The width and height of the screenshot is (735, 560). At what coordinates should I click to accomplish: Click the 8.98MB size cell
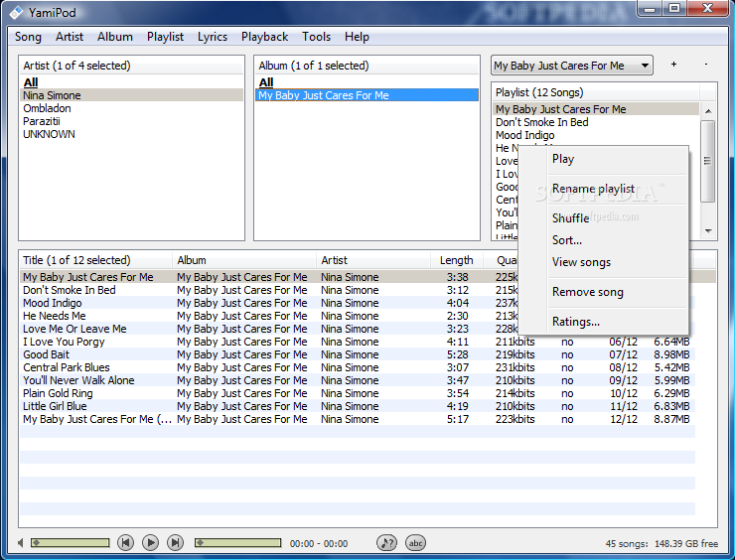tap(671, 354)
